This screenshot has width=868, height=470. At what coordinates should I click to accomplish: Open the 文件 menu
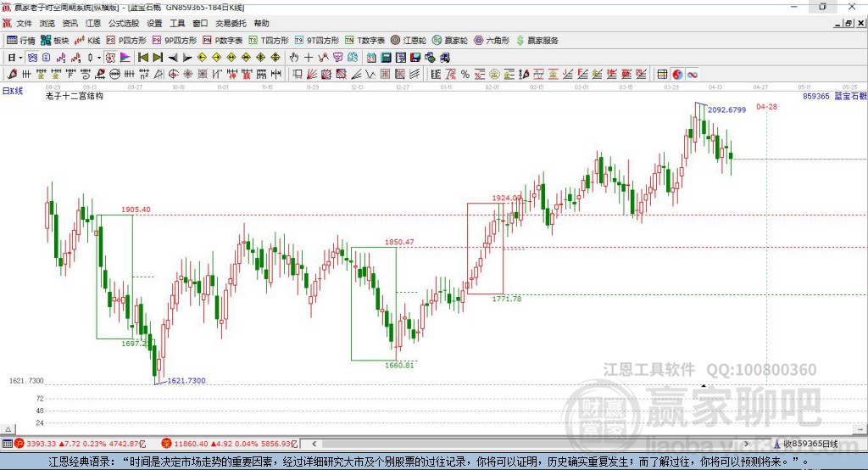[x=24, y=23]
